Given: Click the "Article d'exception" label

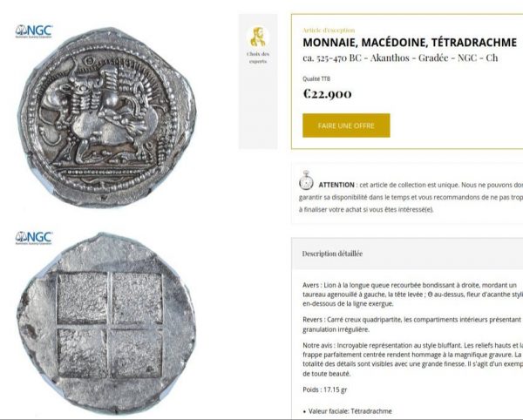Looking at the screenshot, I should (329, 30).
